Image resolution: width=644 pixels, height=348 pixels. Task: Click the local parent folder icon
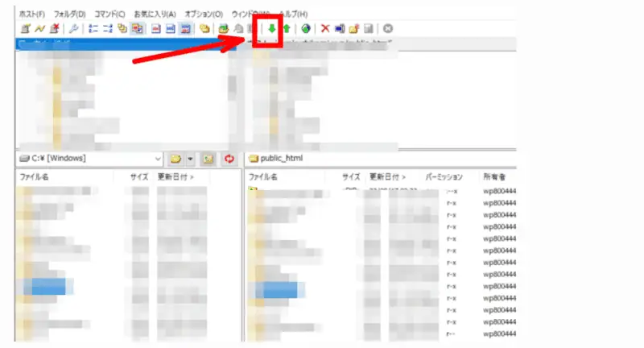[x=208, y=159]
